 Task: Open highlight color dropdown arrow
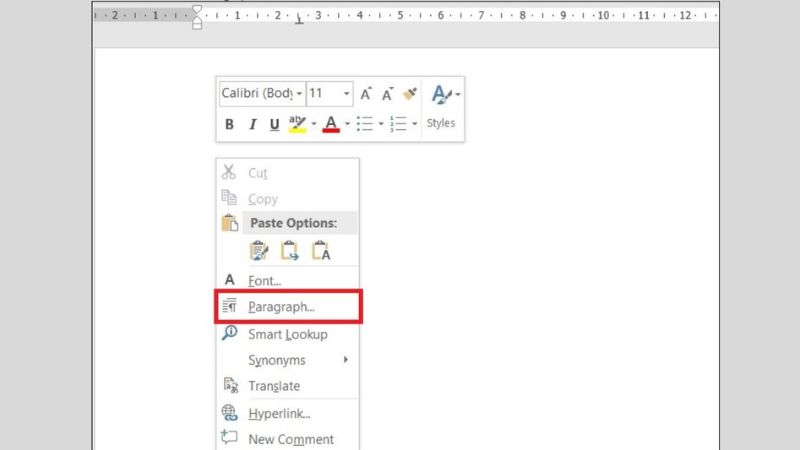click(314, 123)
